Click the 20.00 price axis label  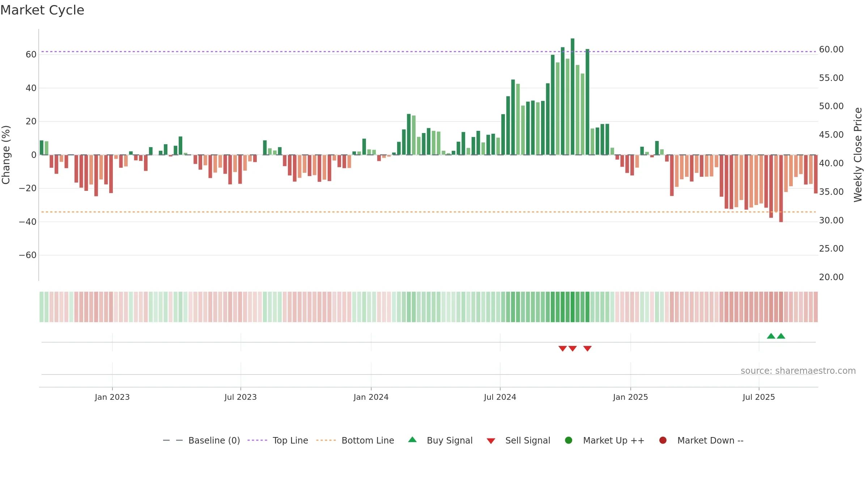click(831, 277)
